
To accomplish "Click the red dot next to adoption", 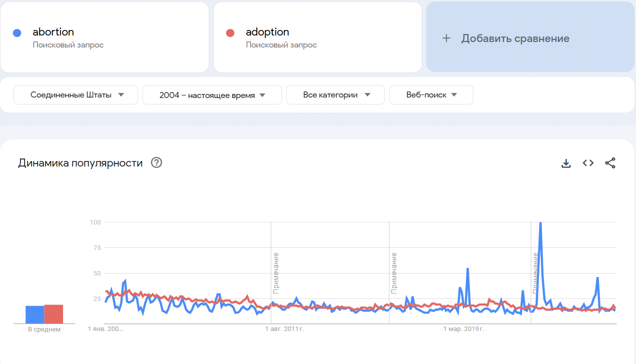I will click(x=230, y=33).
